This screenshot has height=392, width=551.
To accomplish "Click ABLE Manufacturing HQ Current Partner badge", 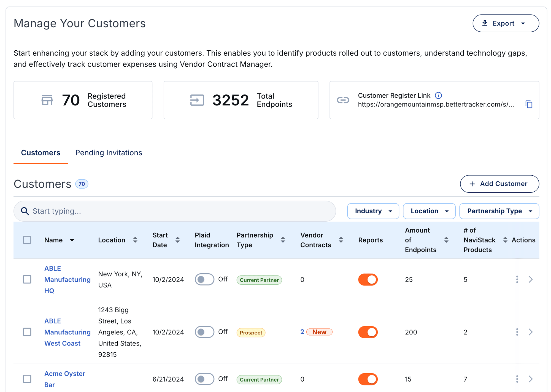I will coord(259,280).
